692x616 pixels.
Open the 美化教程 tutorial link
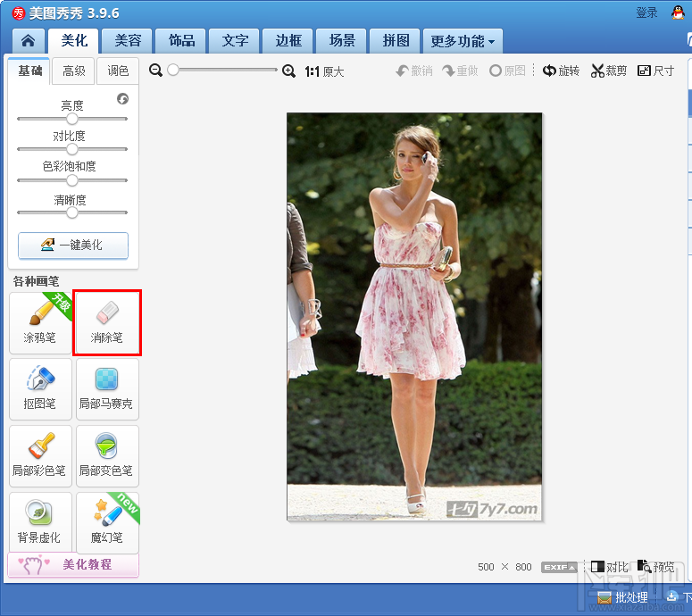click(x=73, y=564)
